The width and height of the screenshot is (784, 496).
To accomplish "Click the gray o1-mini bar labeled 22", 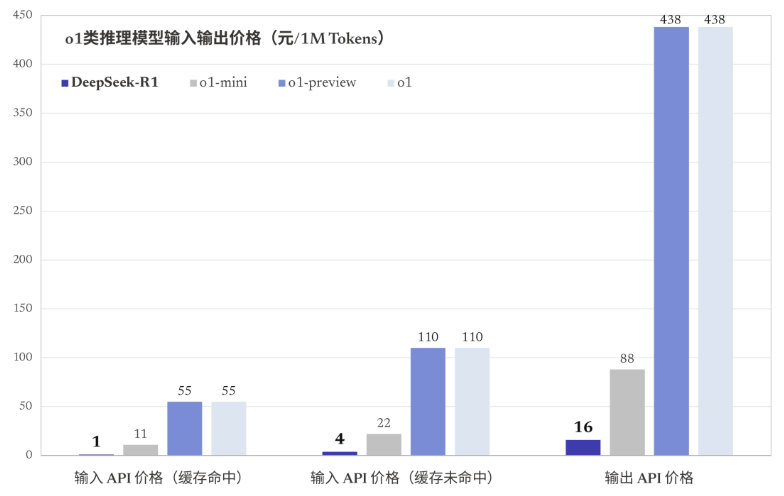I will point(384,444).
